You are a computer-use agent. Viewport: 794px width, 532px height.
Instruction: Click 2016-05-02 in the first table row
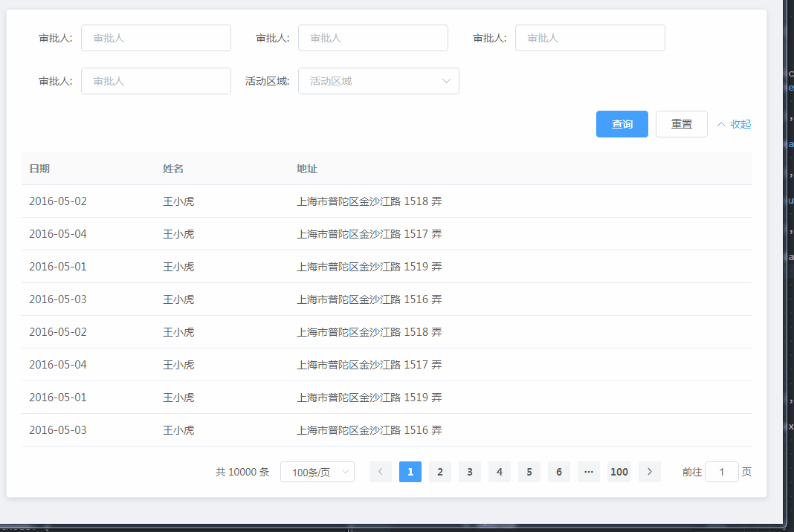(x=58, y=201)
